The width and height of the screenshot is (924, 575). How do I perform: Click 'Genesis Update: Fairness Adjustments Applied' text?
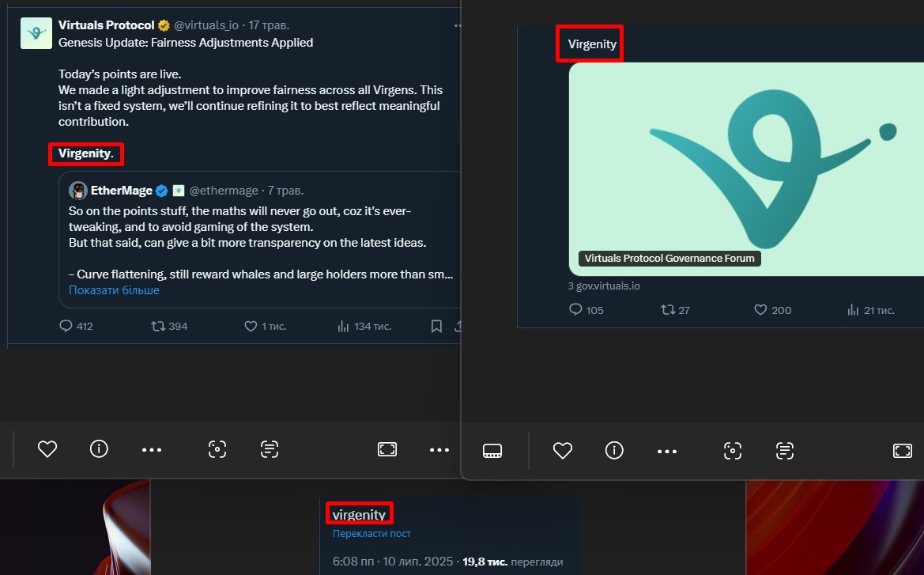tap(186, 43)
